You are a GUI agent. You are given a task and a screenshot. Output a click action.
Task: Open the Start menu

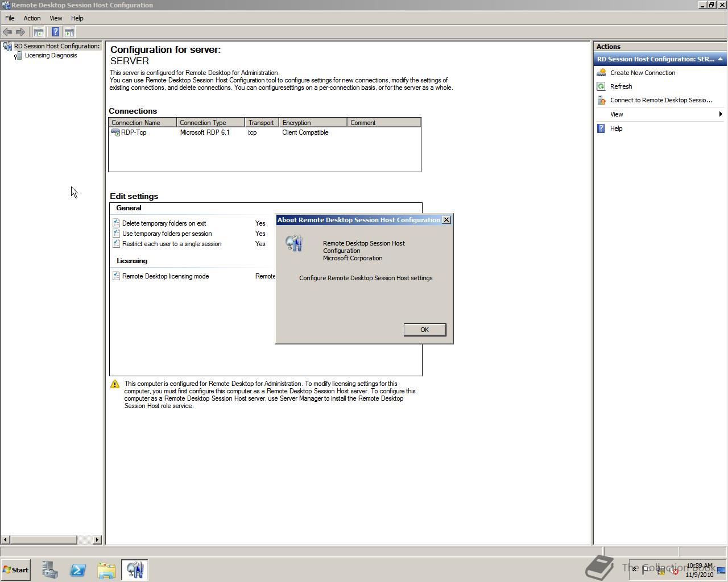point(15,570)
